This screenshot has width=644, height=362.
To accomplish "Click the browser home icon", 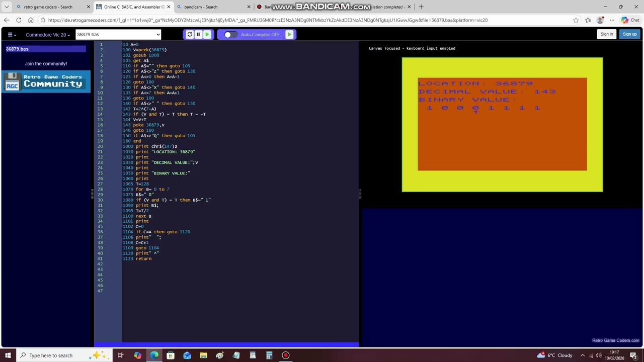I will [x=31, y=20].
